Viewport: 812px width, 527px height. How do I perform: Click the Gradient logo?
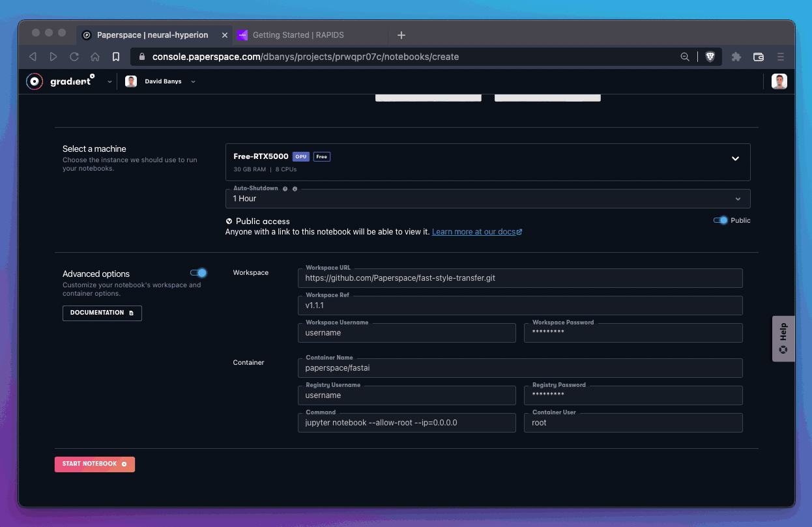click(x=61, y=81)
